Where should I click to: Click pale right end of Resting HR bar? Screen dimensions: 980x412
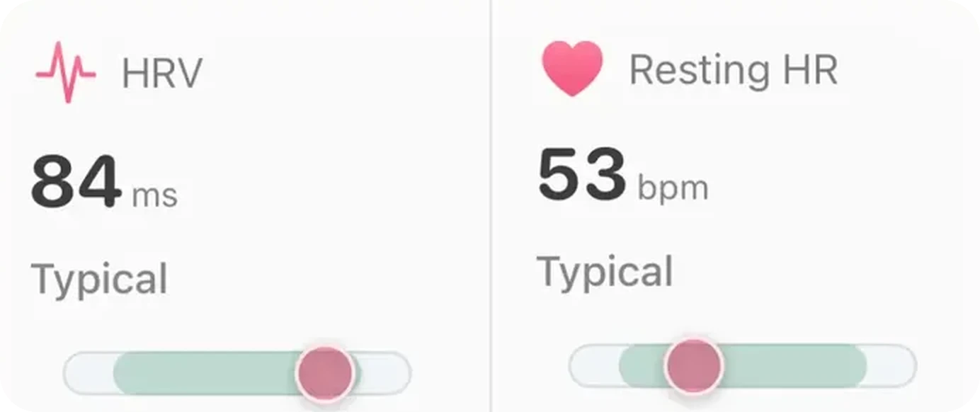coord(891,366)
